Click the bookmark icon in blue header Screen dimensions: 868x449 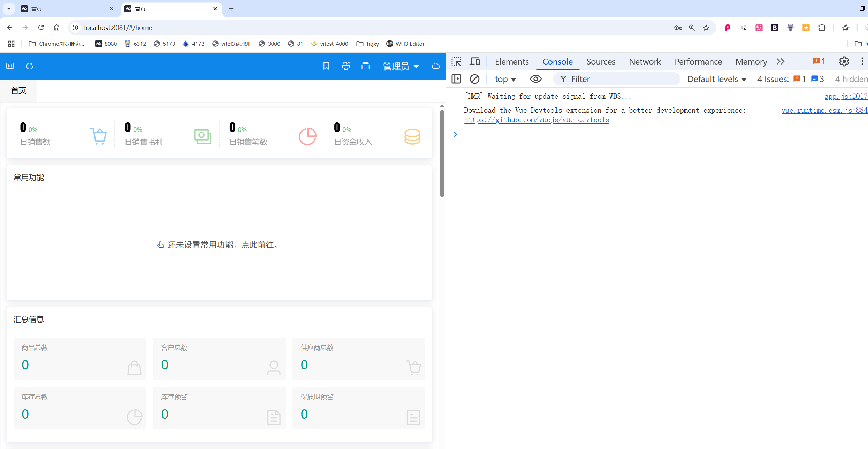[x=326, y=66]
